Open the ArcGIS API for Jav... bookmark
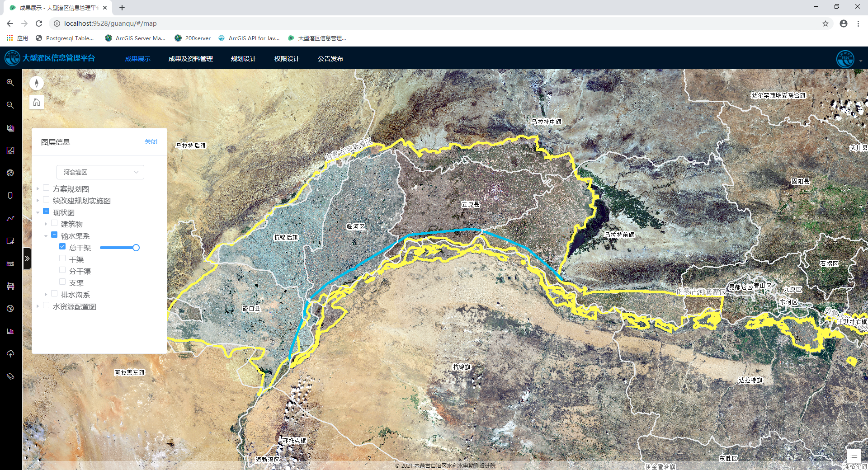 click(249, 38)
